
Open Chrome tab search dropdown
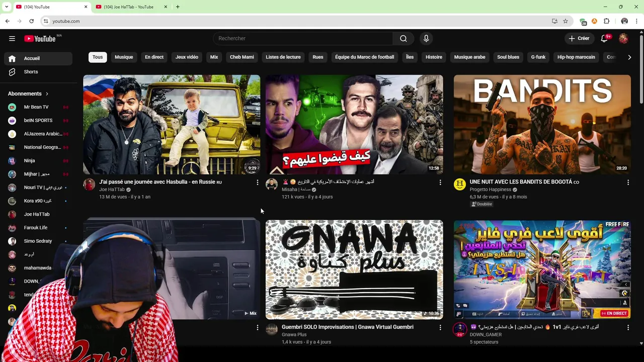(x=6, y=7)
